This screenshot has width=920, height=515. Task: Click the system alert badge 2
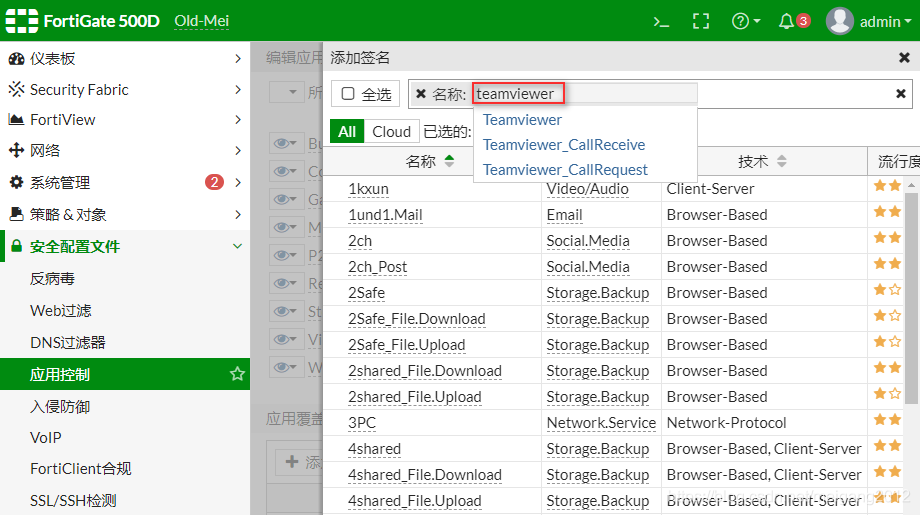click(214, 182)
